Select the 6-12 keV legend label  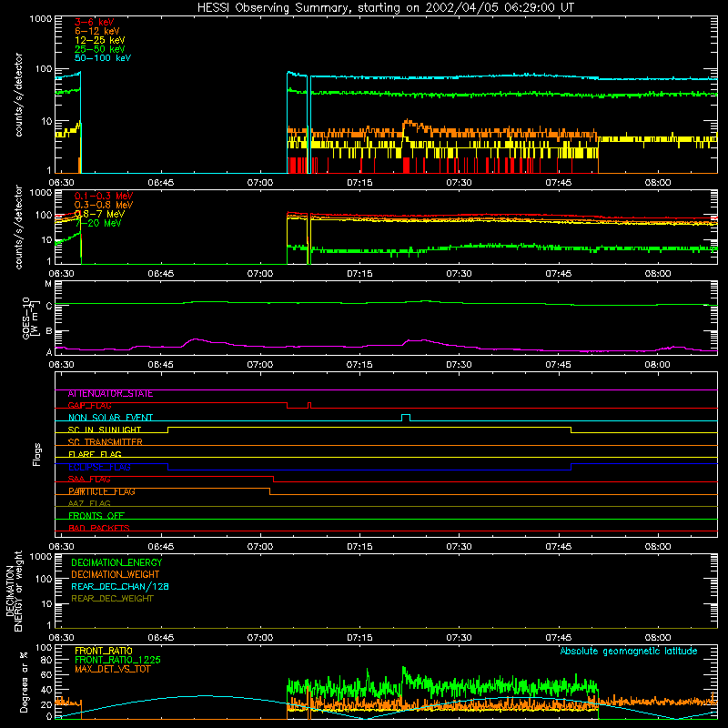click(97, 31)
